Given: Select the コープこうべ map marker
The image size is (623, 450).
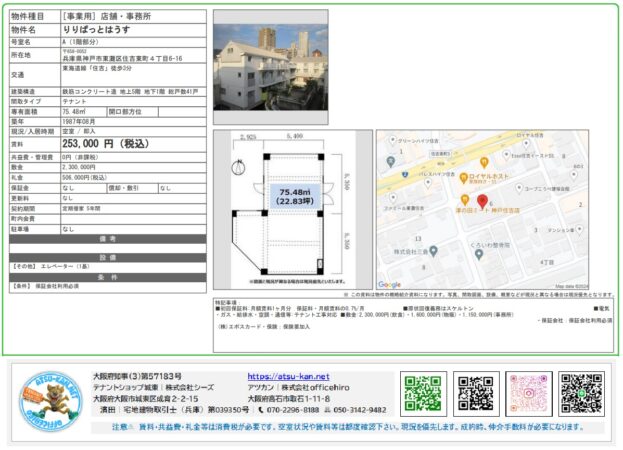Looking at the screenshot, I should coord(519,188).
